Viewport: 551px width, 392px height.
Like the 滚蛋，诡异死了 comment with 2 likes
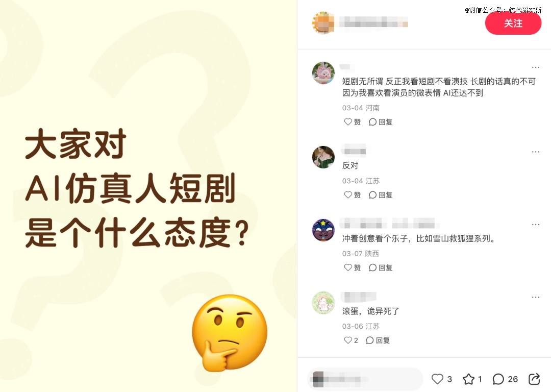pyautogui.click(x=350, y=340)
